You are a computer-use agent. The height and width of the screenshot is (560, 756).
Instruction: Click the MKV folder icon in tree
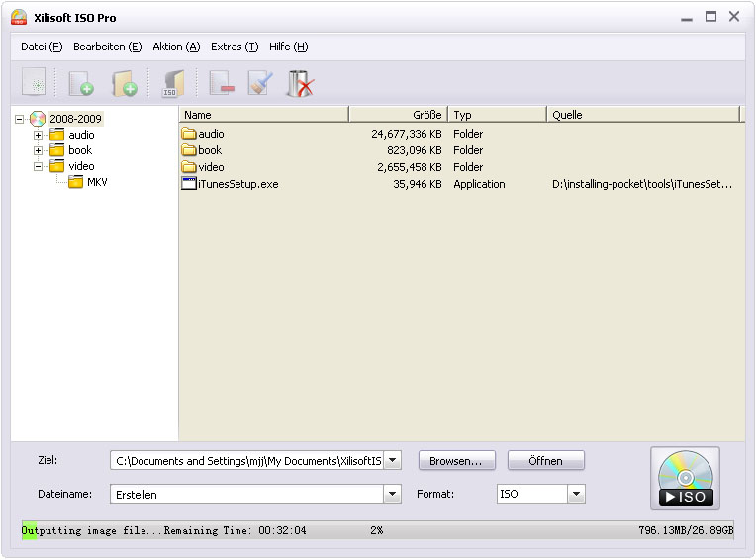tap(75, 182)
